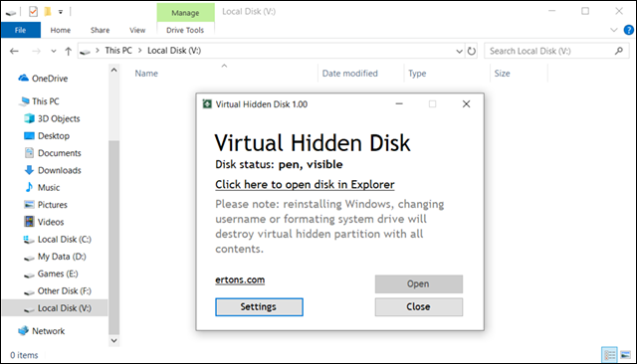Minimize the Virtual Hidden Disk dialog

[x=399, y=104]
